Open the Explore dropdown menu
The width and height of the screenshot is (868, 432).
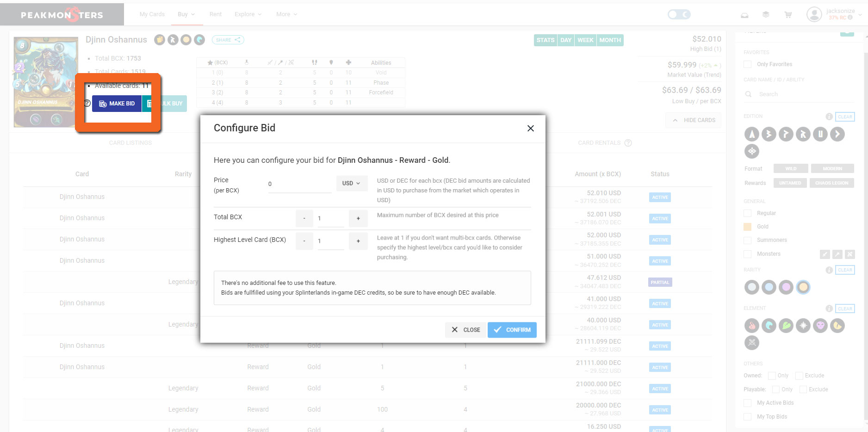click(248, 14)
